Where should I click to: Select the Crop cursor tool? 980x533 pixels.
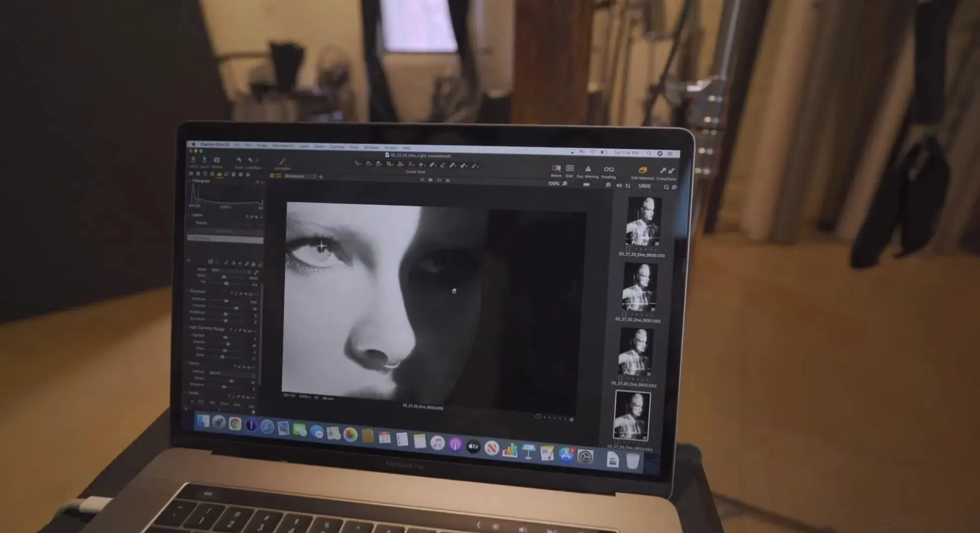pos(390,164)
